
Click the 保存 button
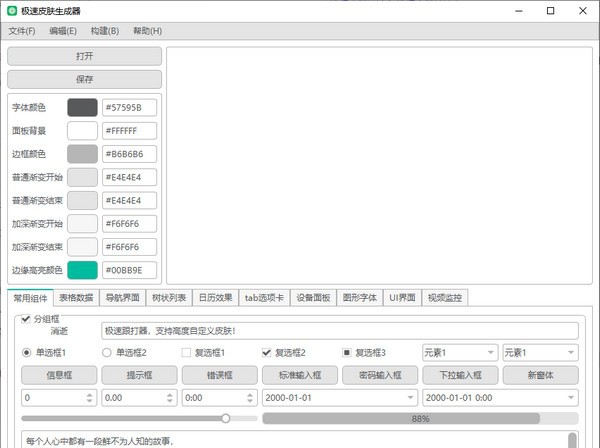pyautogui.click(x=85, y=79)
